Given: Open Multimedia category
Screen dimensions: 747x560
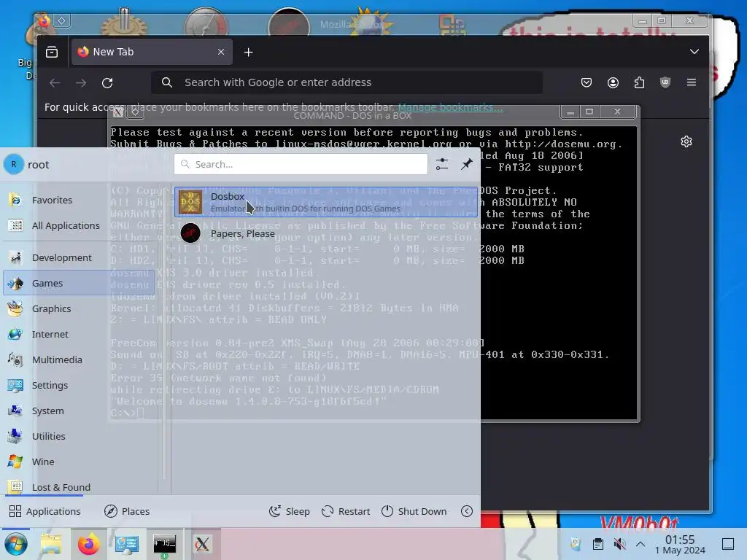Looking at the screenshot, I should pyautogui.click(x=79, y=359).
